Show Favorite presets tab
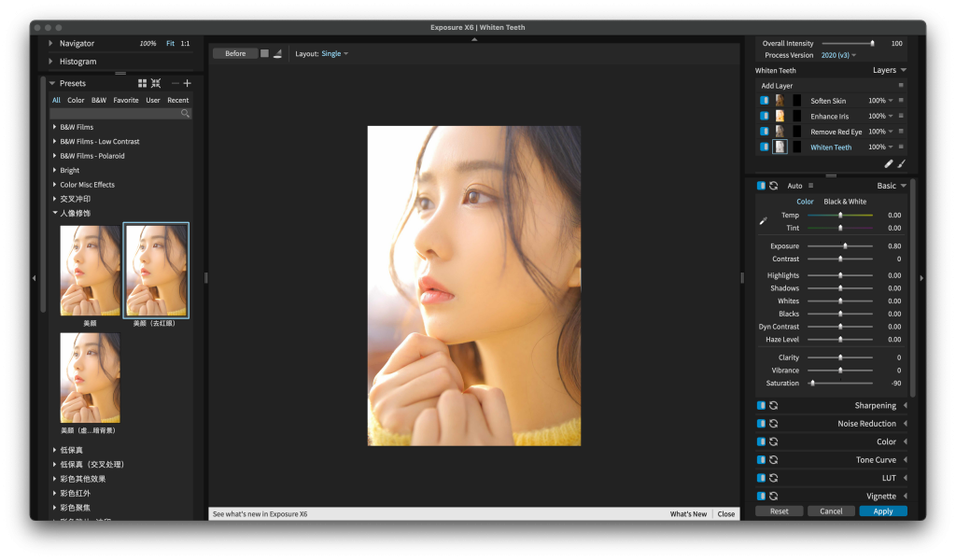The height and width of the screenshot is (560, 956). click(126, 100)
